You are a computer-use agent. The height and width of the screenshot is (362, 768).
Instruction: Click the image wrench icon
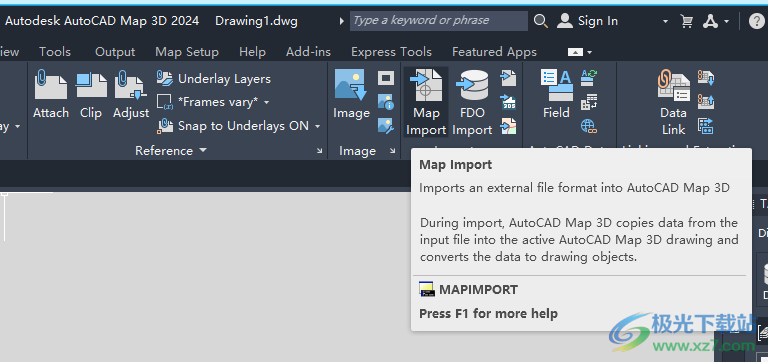click(386, 126)
